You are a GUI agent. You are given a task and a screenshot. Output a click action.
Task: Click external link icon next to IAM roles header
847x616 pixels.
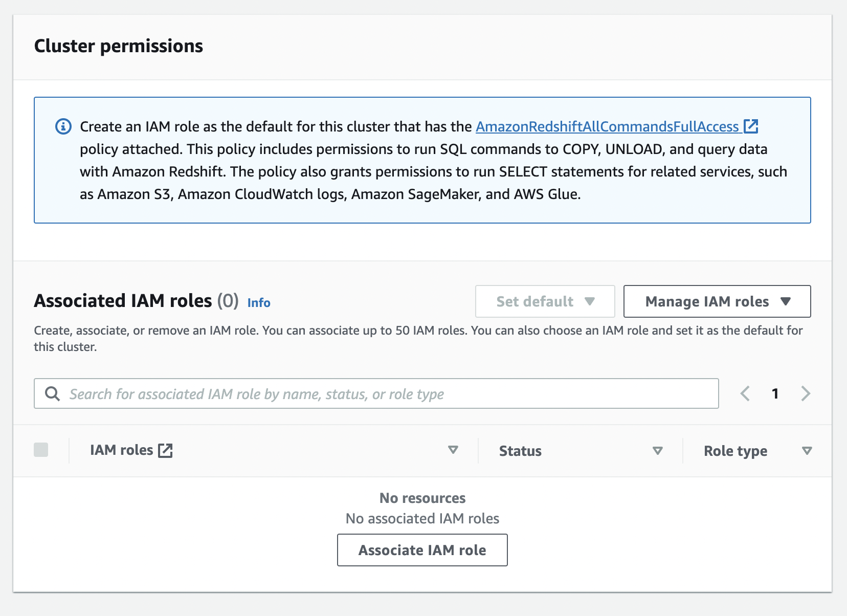[x=165, y=451]
